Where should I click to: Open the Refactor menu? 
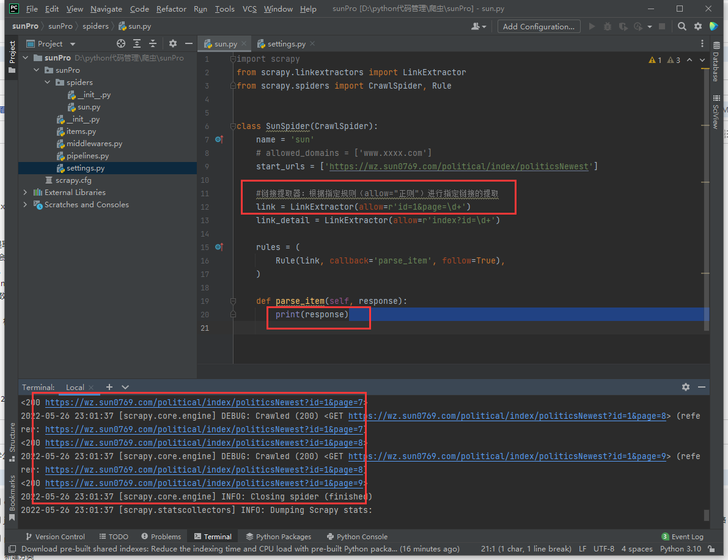pos(171,9)
